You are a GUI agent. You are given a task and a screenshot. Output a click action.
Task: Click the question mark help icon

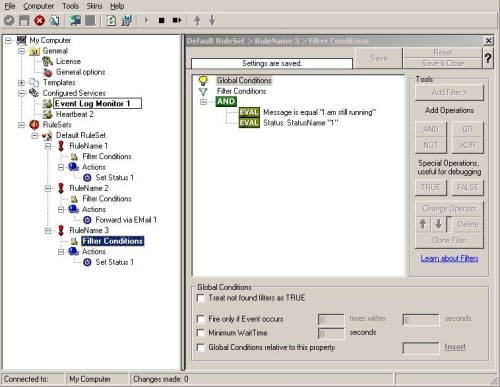click(488, 58)
